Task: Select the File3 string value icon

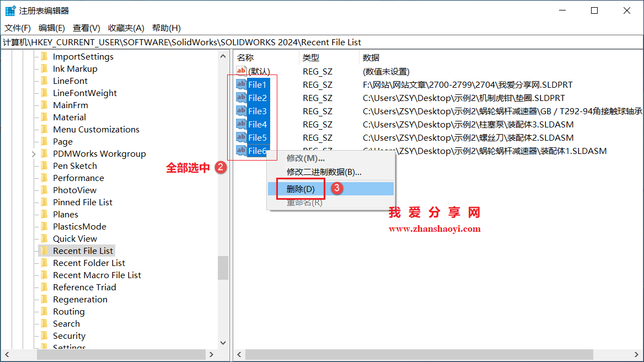Action: coord(241,111)
